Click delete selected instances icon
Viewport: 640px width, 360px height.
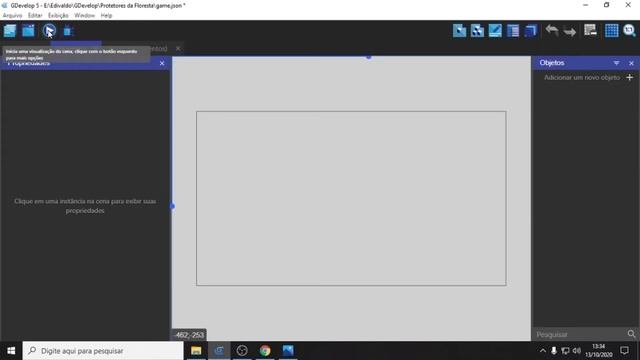pos(590,30)
